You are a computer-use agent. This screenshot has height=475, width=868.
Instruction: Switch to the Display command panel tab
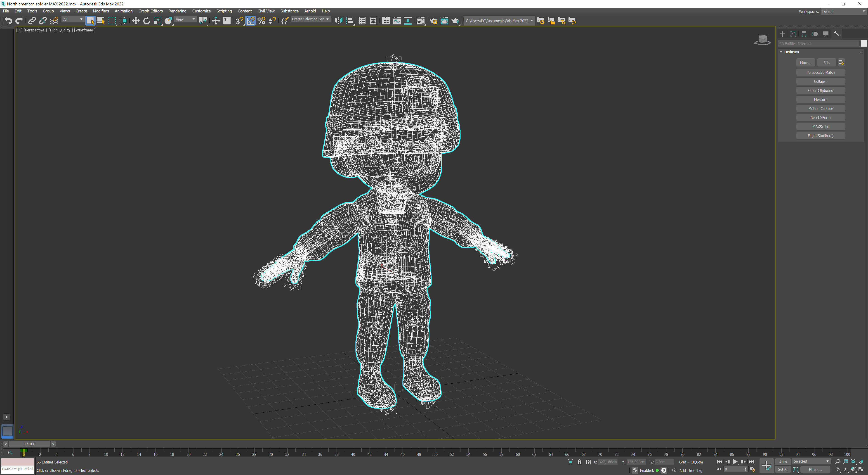[x=826, y=34]
